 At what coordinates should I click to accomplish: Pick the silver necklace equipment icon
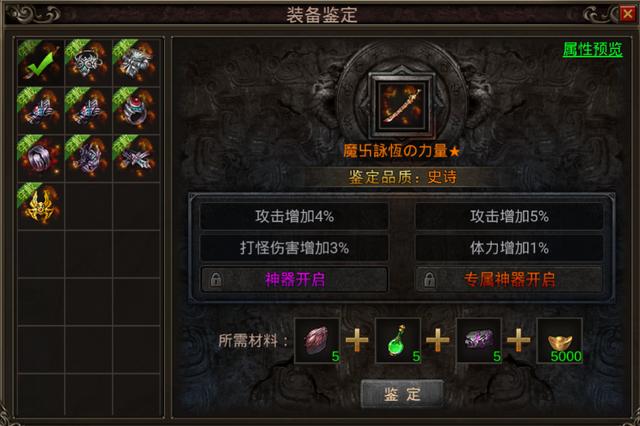[89, 63]
